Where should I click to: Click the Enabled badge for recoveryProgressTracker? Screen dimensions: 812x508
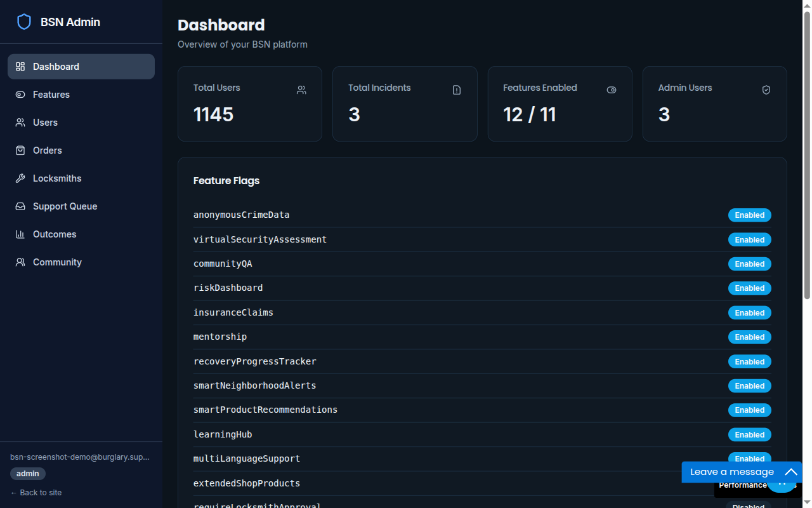click(x=750, y=361)
